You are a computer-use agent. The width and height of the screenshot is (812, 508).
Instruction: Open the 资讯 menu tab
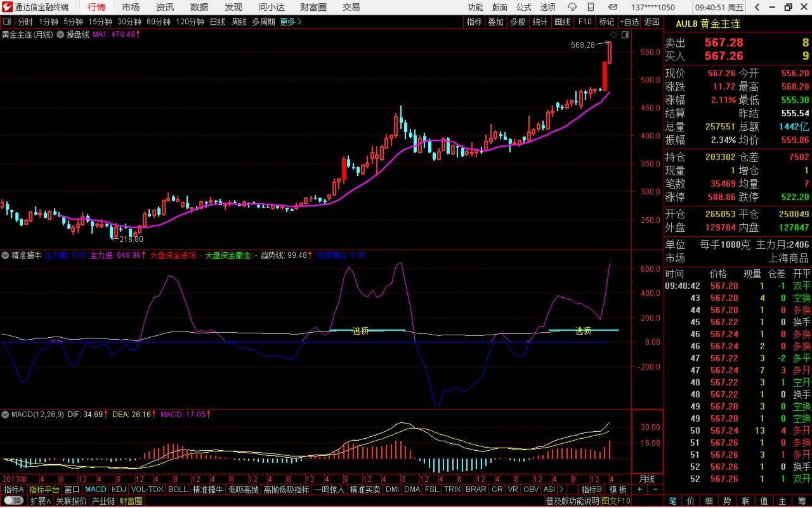pos(165,7)
